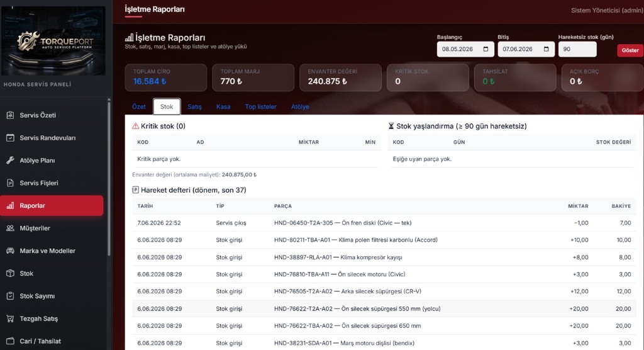Click the Servis Randevuları calendar icon

(x=10, y=138)
